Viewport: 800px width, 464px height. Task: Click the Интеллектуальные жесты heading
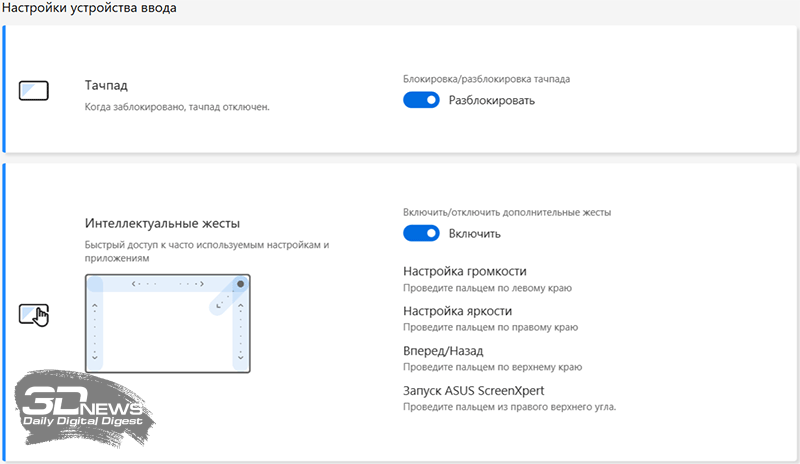tap(162, 223)
